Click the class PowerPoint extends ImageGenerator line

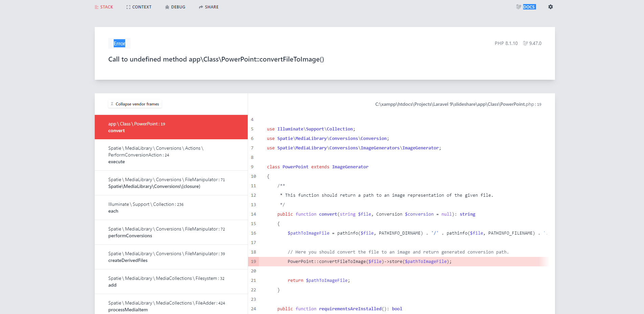[x=318, y=167]
